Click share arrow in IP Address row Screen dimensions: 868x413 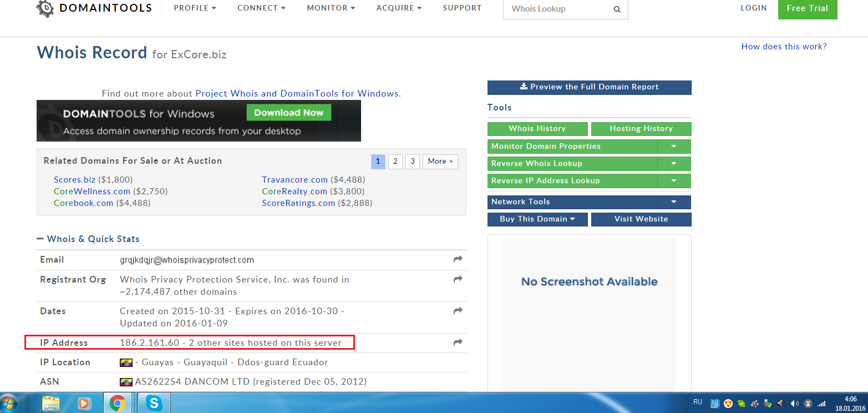458,343
